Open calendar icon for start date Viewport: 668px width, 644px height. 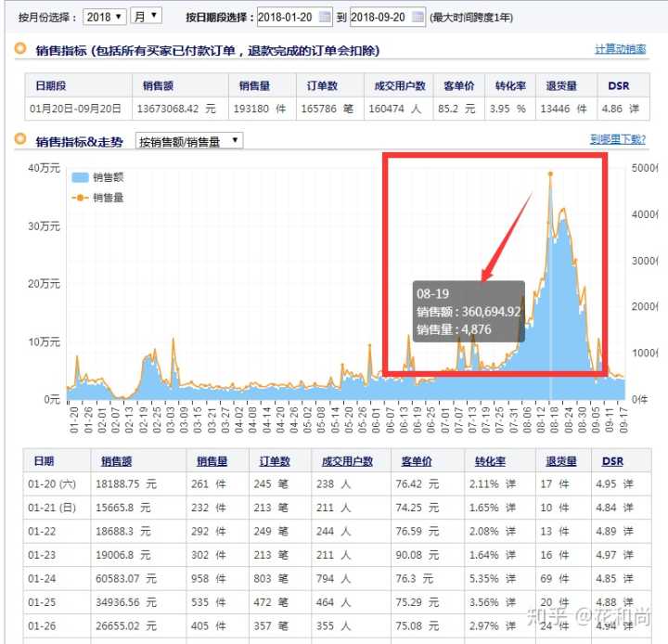click(324, 17)
